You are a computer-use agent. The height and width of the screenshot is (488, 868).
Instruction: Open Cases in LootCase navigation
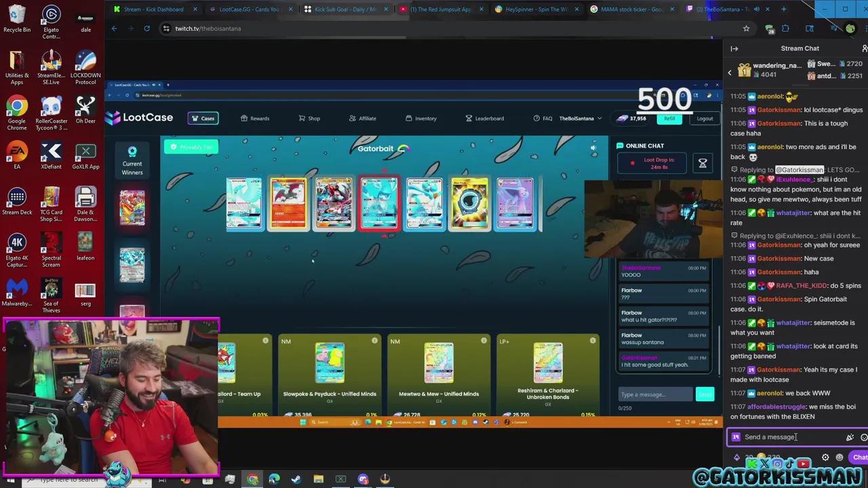(203, 119)
